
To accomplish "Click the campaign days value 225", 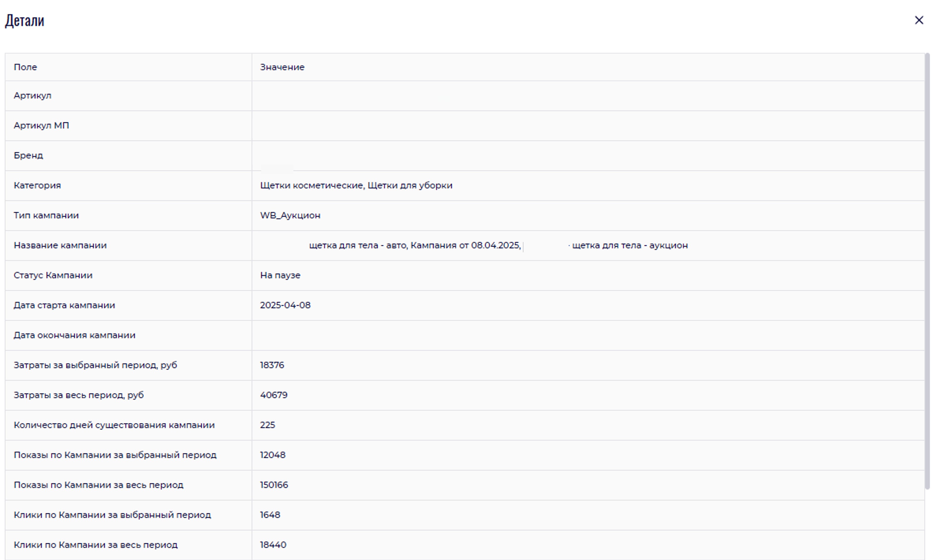I will tap(267, 425).
